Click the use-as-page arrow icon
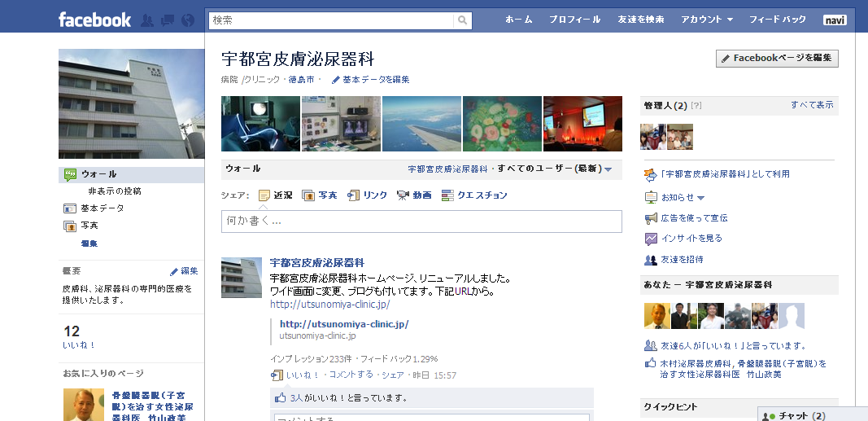 (x=651, y=174)
